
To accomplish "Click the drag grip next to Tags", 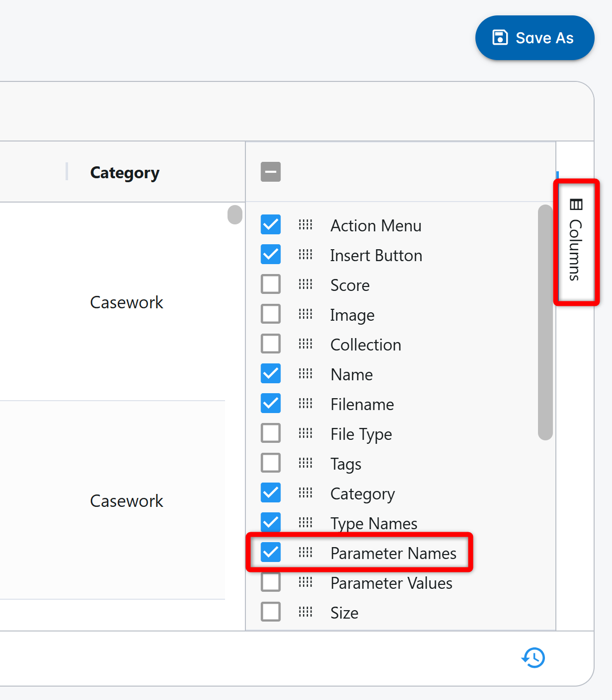I will 306,463.
